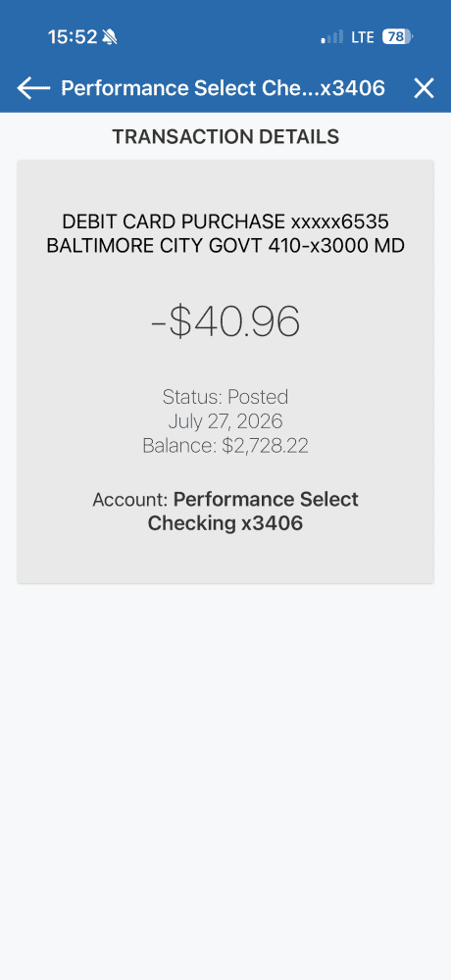Image resolution: width=451 pixels, height=980 pixels.
Task: Tap the muted bell notification icon
Action: click(x=110, y=37)
